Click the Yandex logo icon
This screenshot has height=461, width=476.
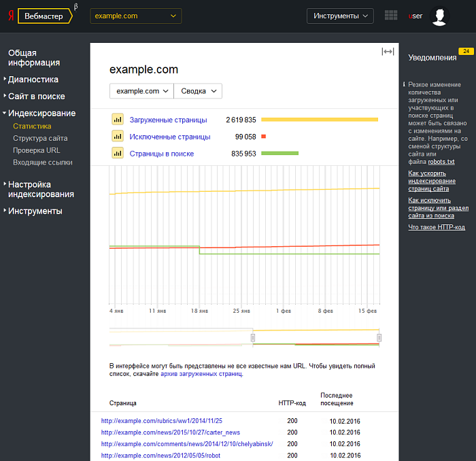[10, 16]
